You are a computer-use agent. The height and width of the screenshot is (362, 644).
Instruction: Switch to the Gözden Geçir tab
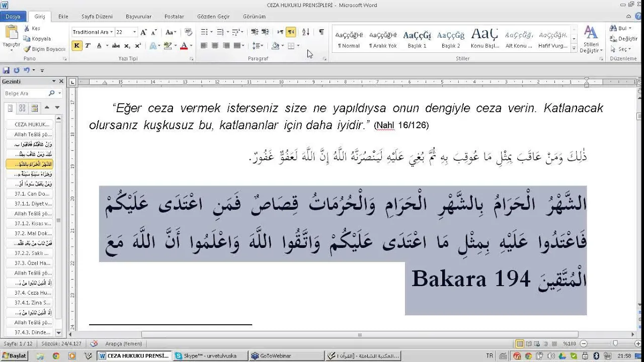pyautogui.click(x=213, y=17)
